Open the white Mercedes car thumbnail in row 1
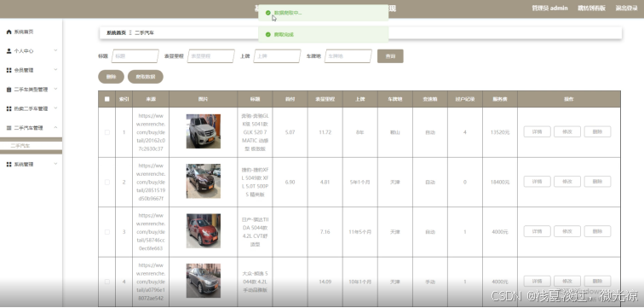 (204, 131)
